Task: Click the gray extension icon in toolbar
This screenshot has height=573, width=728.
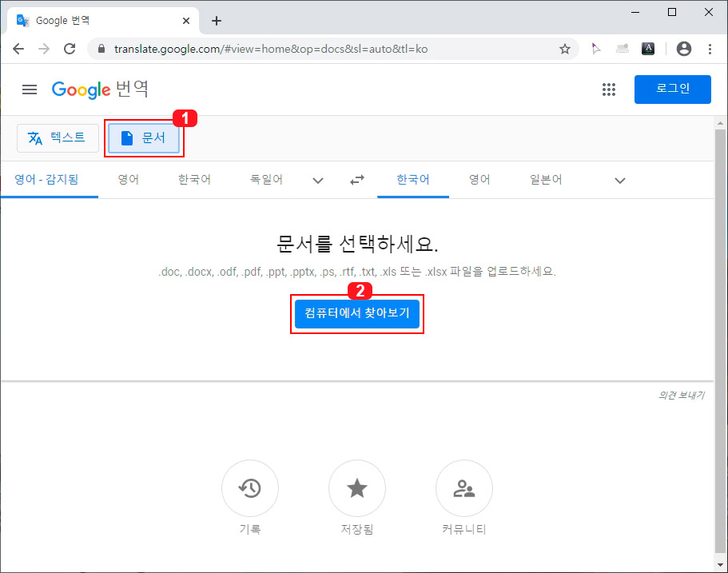Action: [x=623, y=49]
